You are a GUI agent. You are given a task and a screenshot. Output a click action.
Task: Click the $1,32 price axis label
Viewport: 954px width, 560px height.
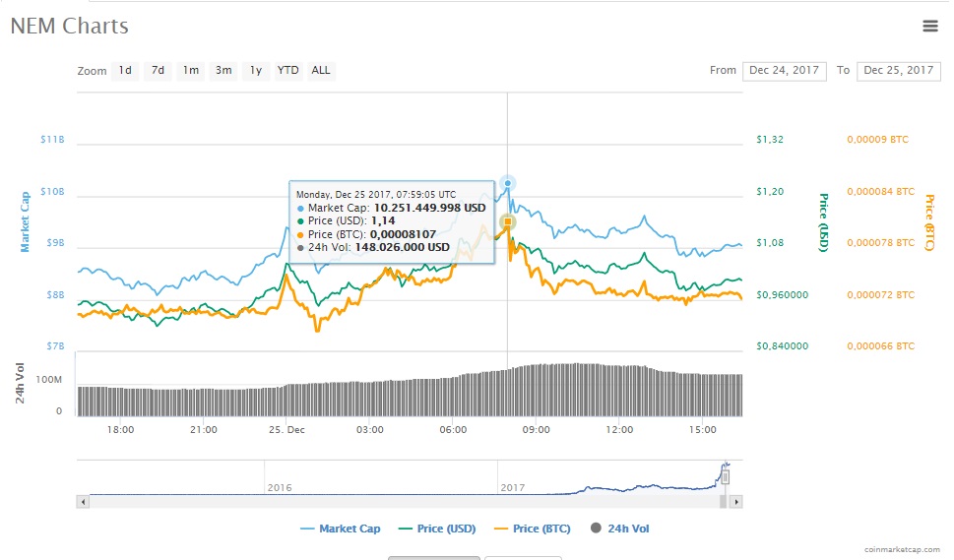(770, 139)
